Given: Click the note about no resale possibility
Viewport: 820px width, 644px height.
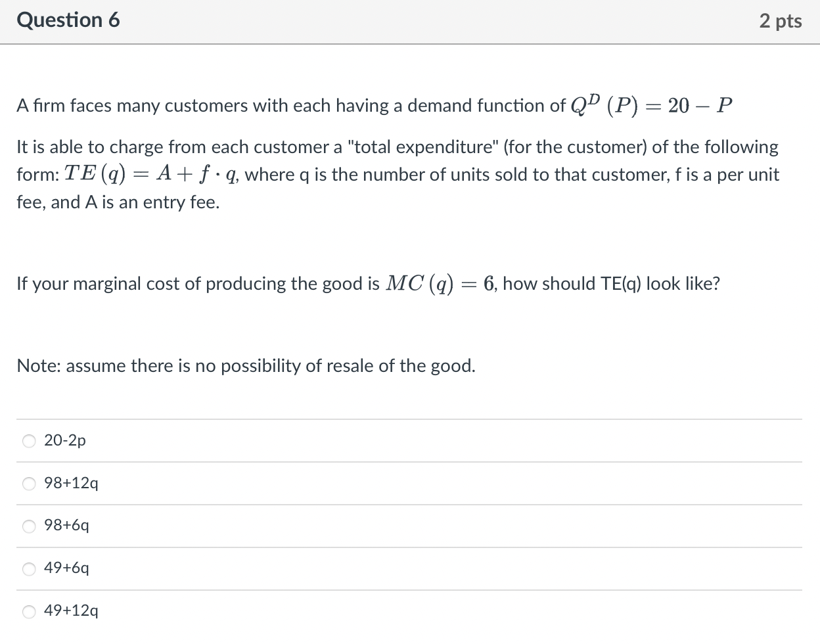Looking at the screenshot, I should click(x=246, y=366).
